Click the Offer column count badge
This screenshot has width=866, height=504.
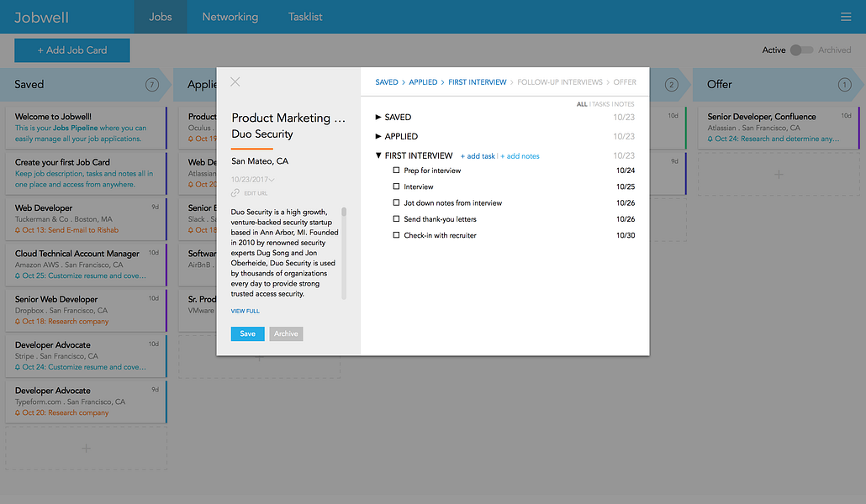[844, 85]
